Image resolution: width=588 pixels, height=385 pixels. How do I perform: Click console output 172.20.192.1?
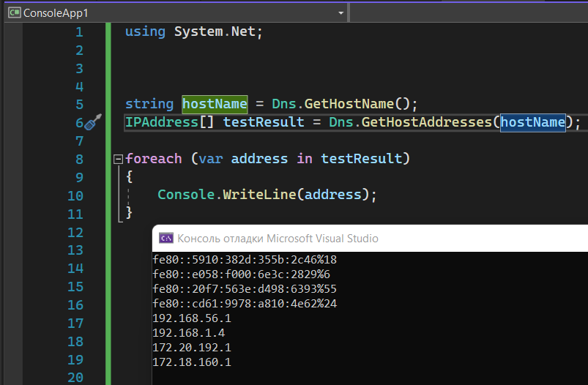coord(192,348)
